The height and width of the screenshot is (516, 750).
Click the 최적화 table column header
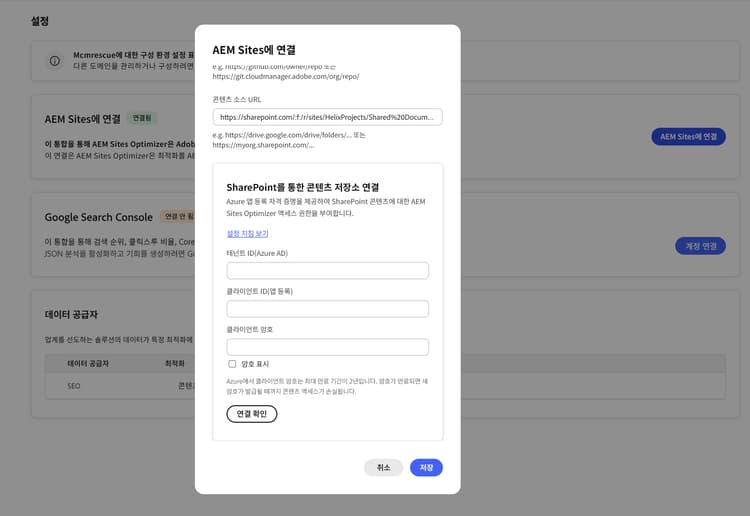[x=175, y=363]
